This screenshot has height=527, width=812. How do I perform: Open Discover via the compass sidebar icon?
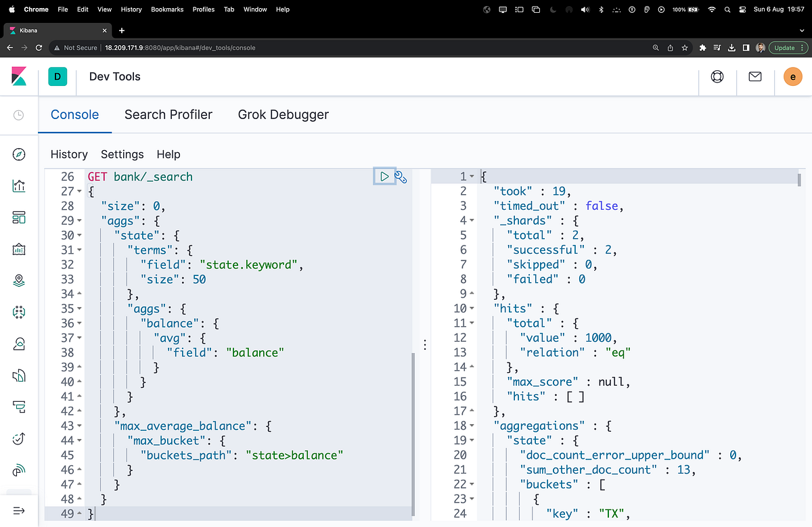point(19,154)
